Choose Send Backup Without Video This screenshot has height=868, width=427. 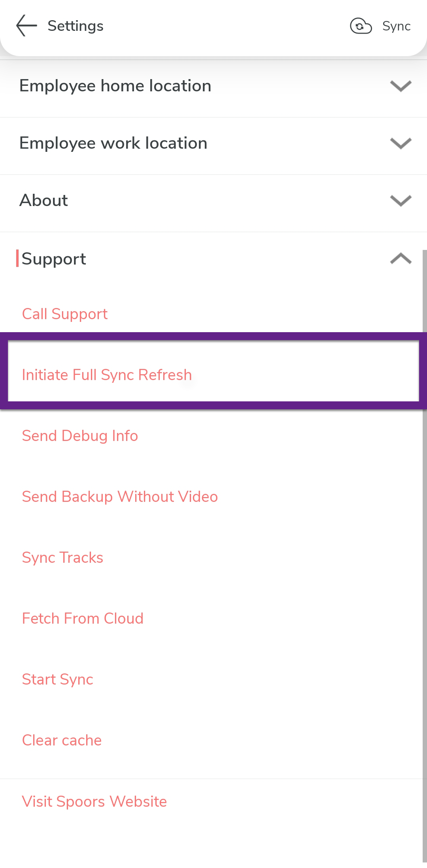(x=120, y=497)
